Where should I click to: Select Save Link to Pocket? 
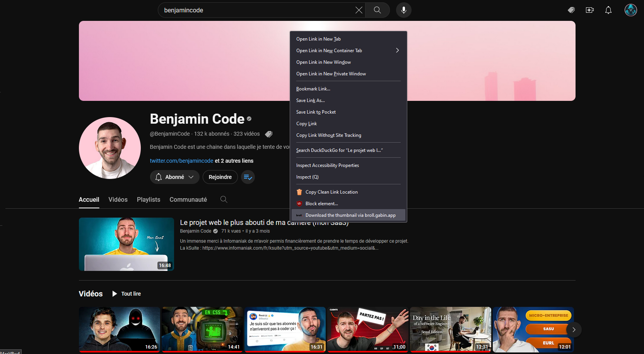click(x=348, y=112)
